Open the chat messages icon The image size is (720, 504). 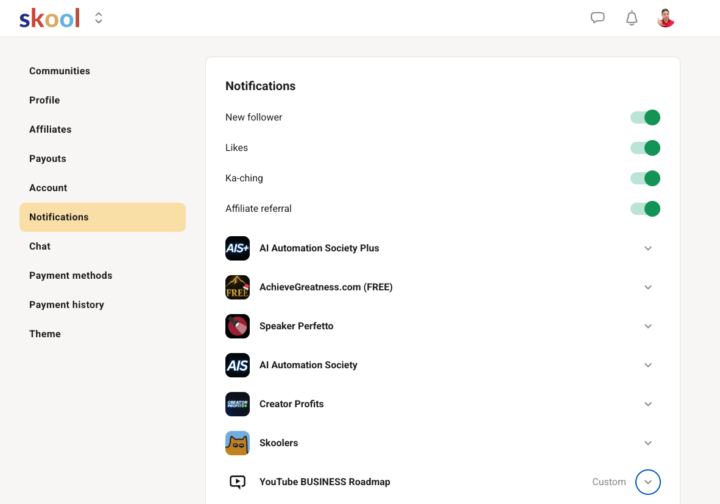click(598, 18)
